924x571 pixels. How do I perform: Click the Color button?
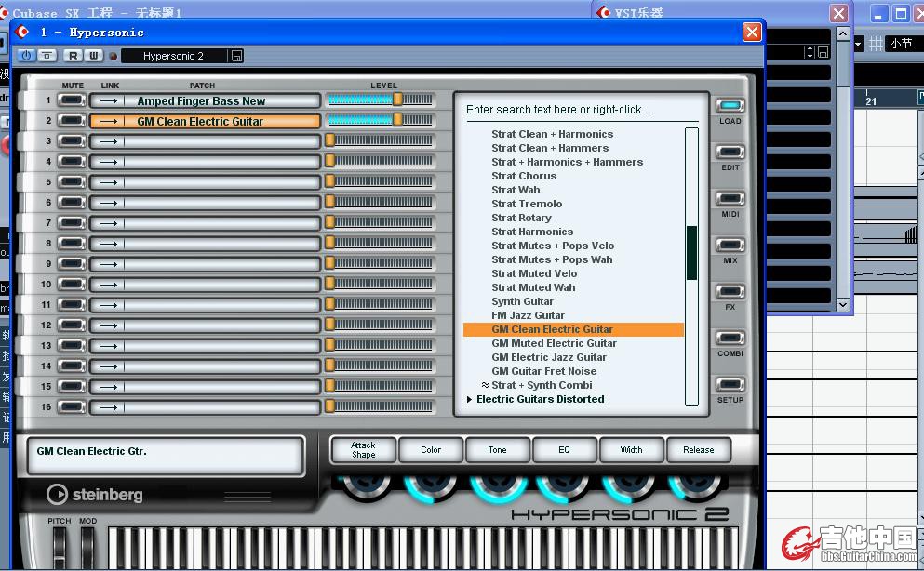(x=431, y=450)
